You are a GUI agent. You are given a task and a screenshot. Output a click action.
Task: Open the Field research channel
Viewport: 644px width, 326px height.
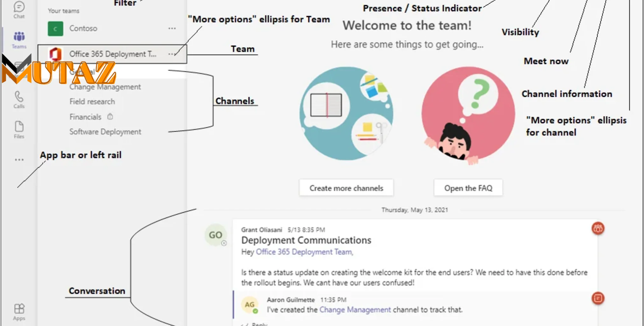pos(92,102)
